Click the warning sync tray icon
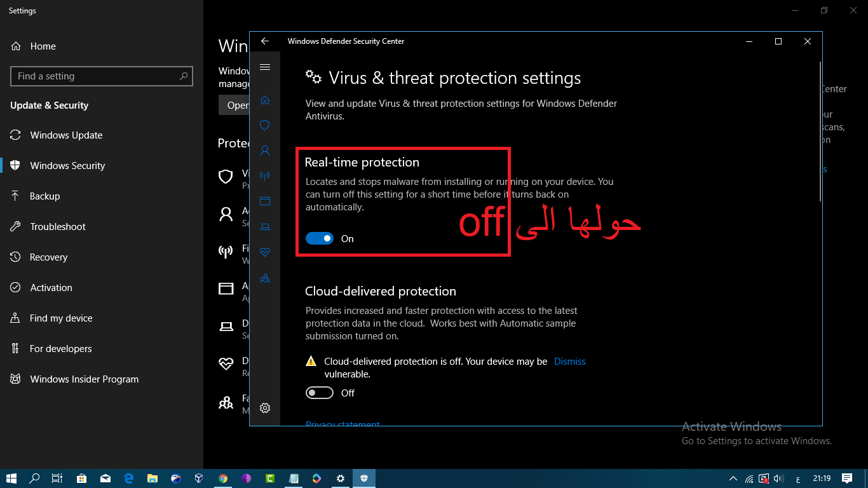The width and height of the screenshot is (868, 488). click(764, 478)
